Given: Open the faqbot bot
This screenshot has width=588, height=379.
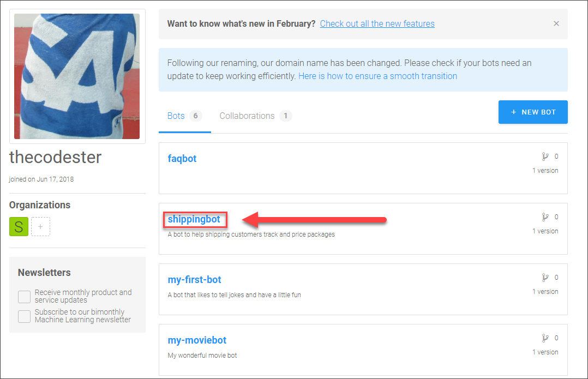Looking at the screenshot, I should point(182,159).
